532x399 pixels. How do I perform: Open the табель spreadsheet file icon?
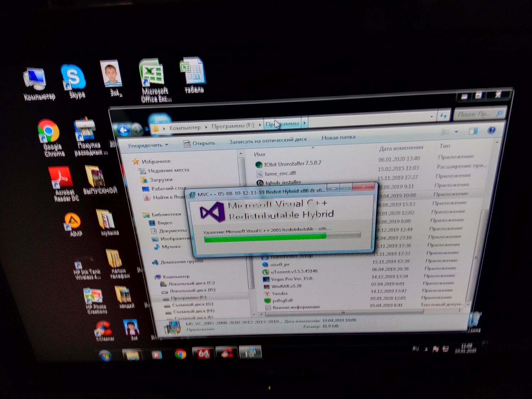pyautogui.click(x=193, y=75)
